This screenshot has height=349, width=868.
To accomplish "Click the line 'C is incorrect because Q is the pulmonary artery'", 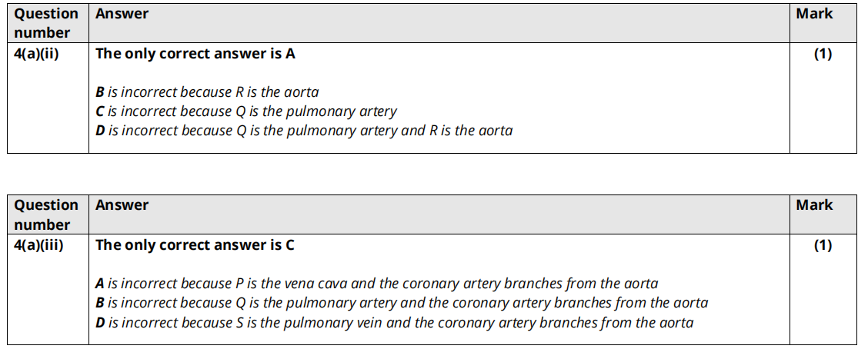I will (246, 111).
